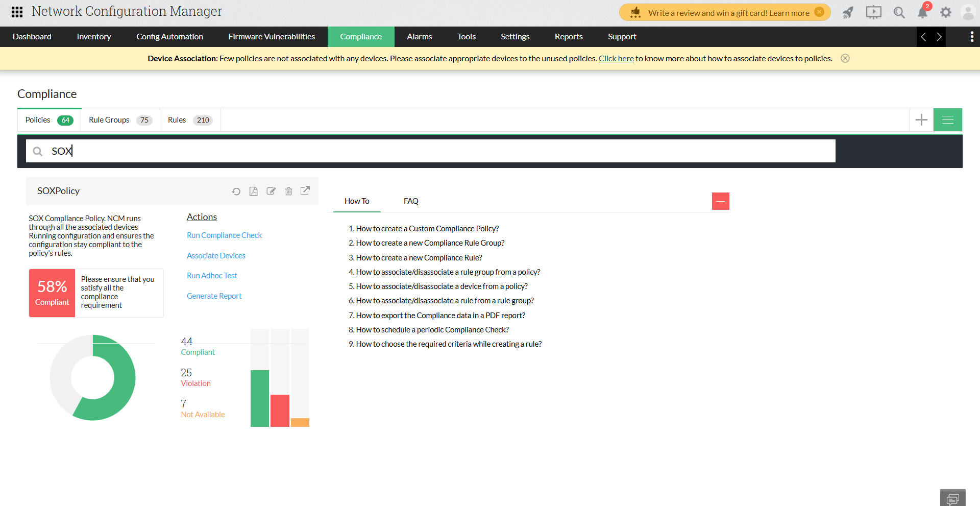Image resolution: width=980 pixels, height=506 pixels.
Task: Open Firmware Vulnerabilities menu
Action: [x=272, y=37]
